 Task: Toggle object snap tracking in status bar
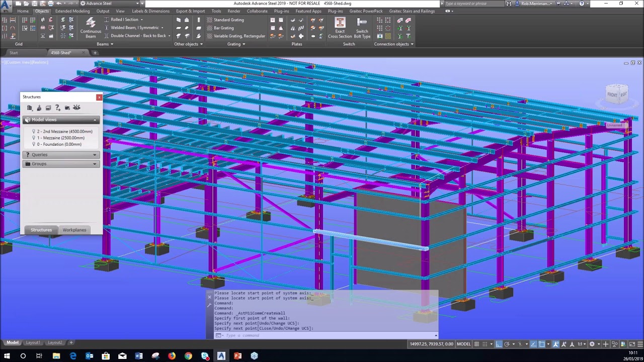click(x=533, y=344)
